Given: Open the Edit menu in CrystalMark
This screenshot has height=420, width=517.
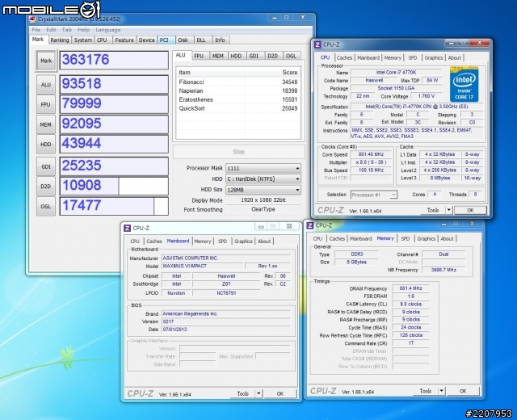Looking at the screenshot, I should (51, 30).
